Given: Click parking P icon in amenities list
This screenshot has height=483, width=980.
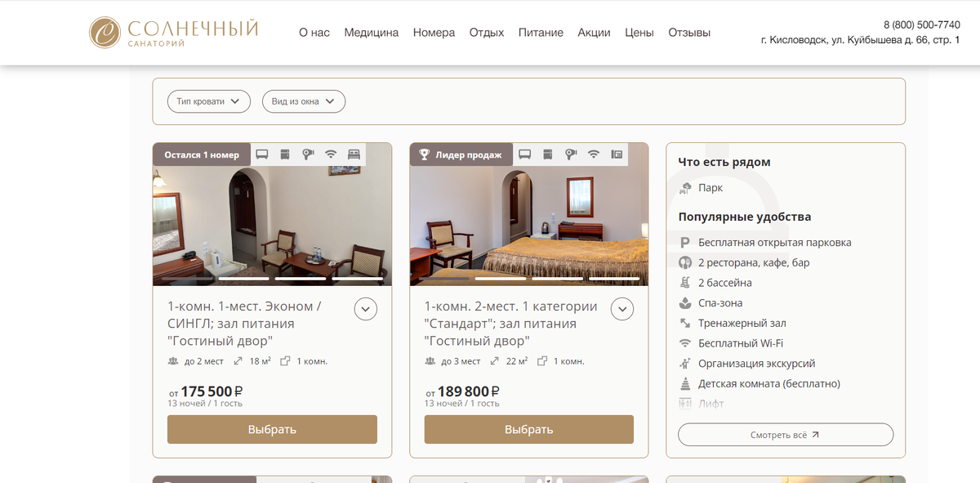Looking at the screenshot, I should pos(685,243).
